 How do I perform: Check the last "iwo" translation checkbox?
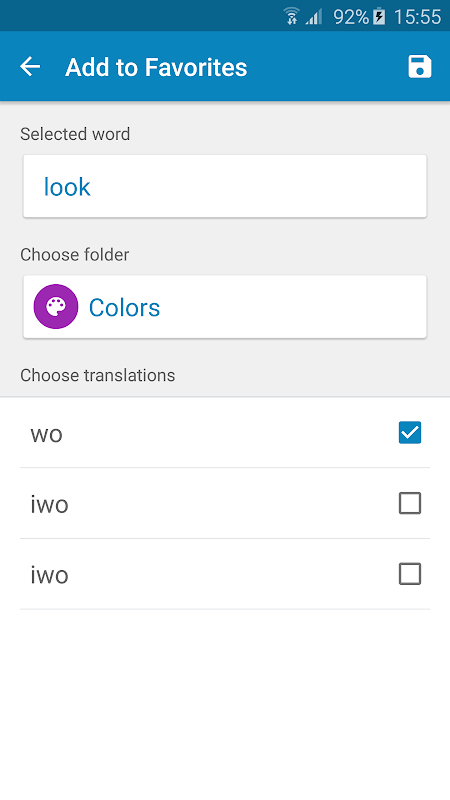pos(410,574)
